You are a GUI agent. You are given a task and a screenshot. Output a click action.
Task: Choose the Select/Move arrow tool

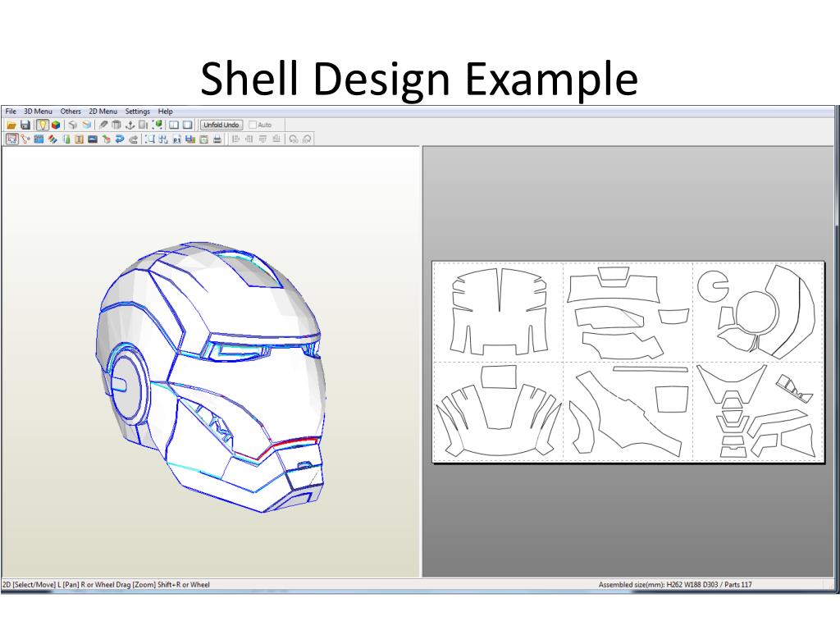click(11, 139)
